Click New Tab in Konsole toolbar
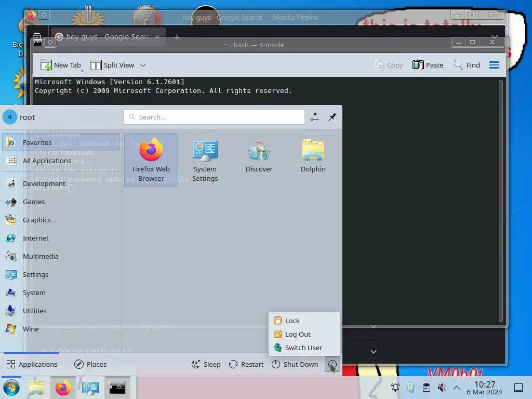 coord(60,65)
